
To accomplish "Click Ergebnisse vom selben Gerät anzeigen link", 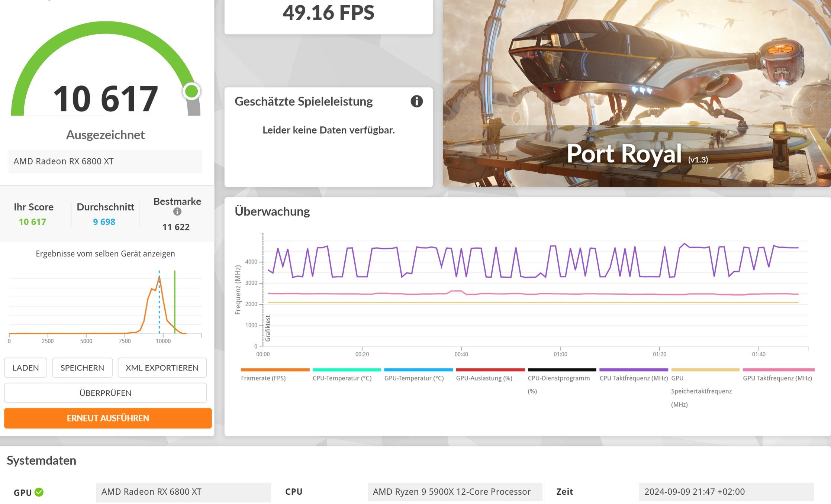I will click(x=105, y=254).
